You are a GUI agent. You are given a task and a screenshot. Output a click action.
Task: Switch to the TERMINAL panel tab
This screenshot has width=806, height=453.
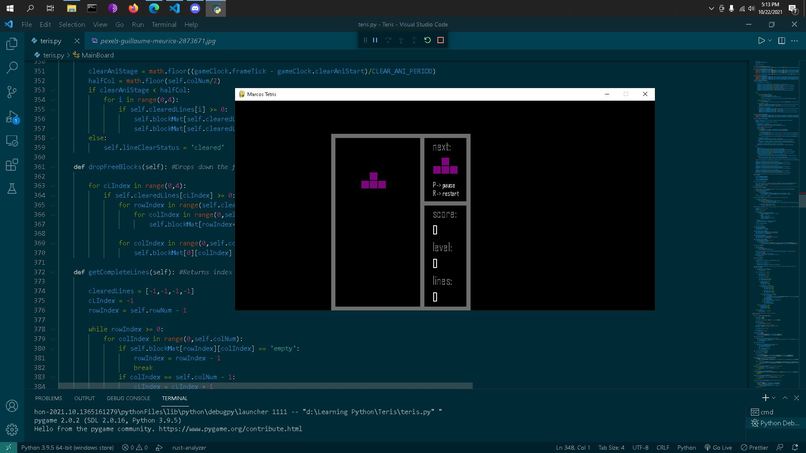tap(175, 398)
